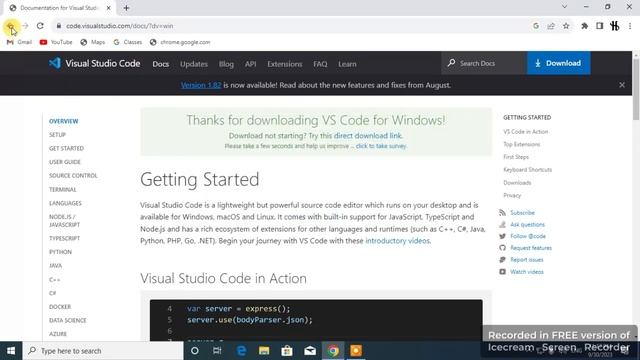Click the padlock site info icon
The width and height of the screenshot is (640, 360).
(x=59, y=26)
